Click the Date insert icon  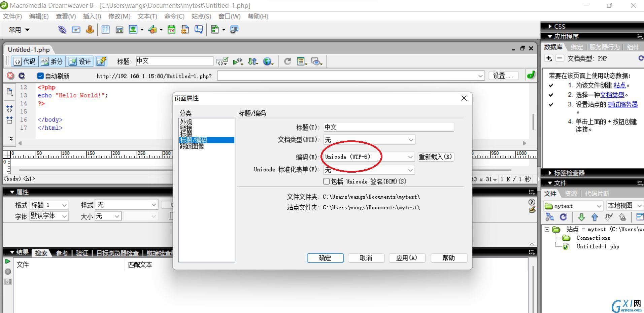pyautogui.click(x=171, y=30)
